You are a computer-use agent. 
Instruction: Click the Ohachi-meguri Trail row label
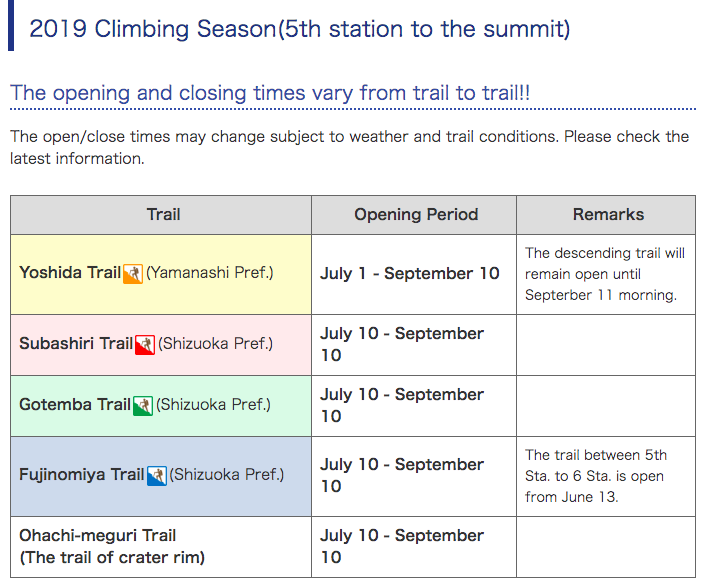[x=112, y=546]
